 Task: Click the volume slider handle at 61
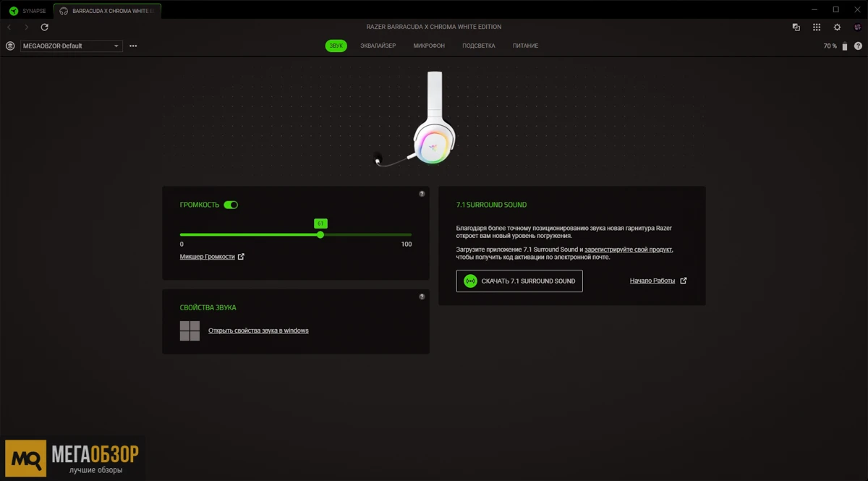pyautogui.click(x=320, y=234)
